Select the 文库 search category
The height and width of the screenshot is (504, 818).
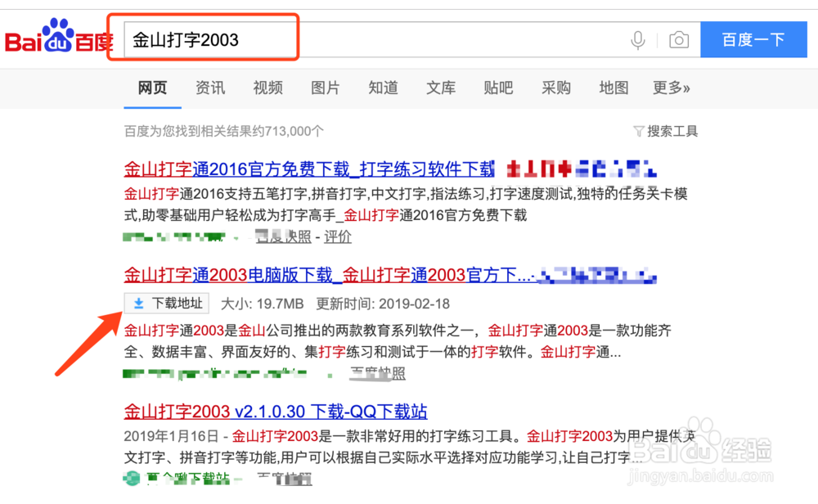pyautogui.click(x=441, y=88)
